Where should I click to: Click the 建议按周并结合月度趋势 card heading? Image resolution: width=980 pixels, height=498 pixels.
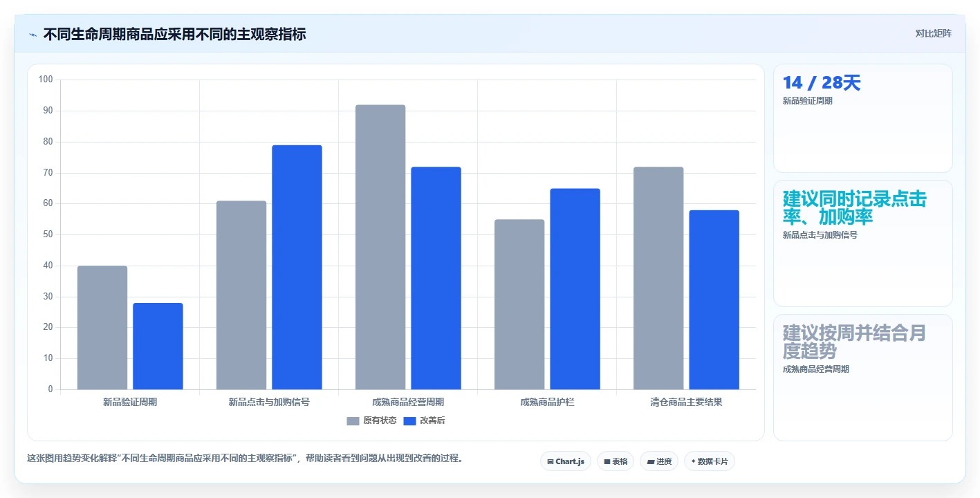pos(854,342)
